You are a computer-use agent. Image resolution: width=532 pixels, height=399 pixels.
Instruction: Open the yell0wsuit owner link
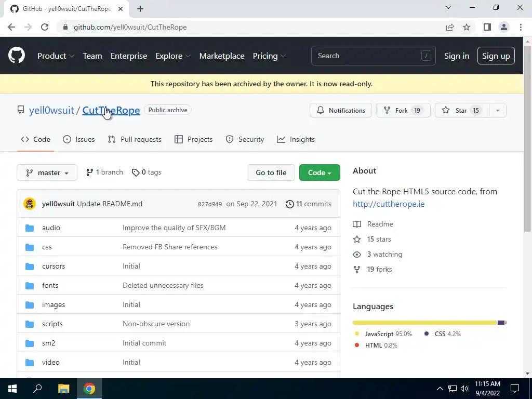51,110
